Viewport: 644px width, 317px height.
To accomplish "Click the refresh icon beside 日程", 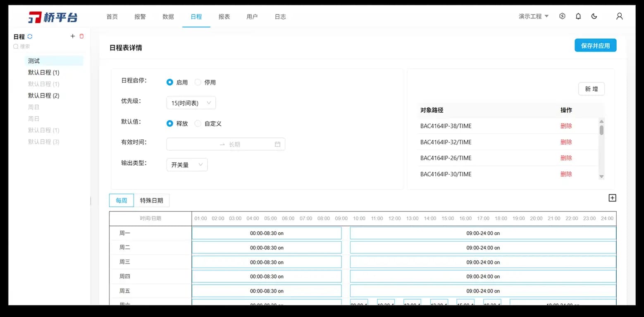I will click(30, 36).
